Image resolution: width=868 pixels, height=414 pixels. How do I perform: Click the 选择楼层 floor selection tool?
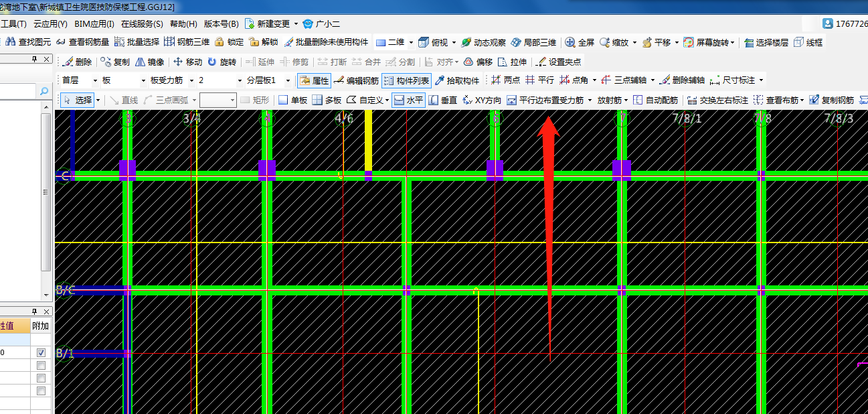click(766, 42)
